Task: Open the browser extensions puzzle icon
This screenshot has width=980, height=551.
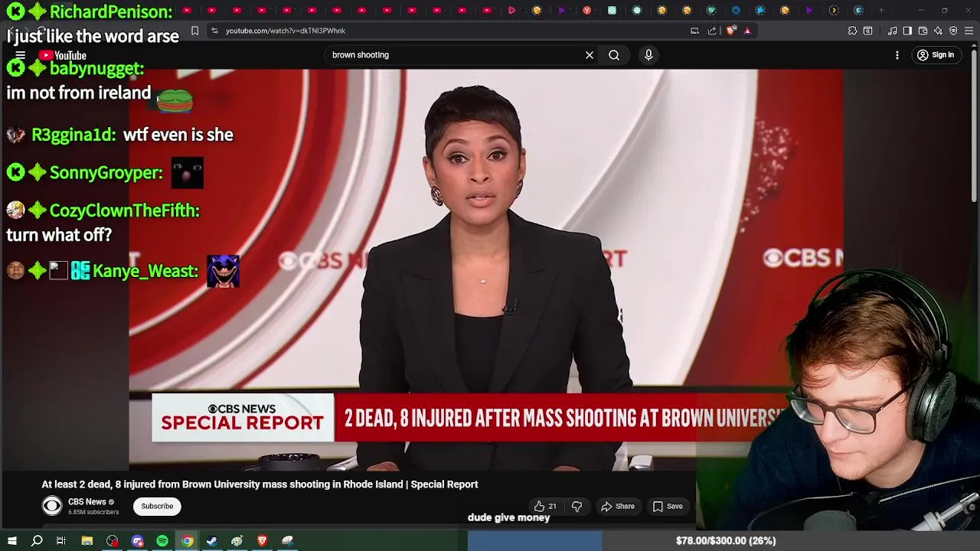Action: [852, 31]
